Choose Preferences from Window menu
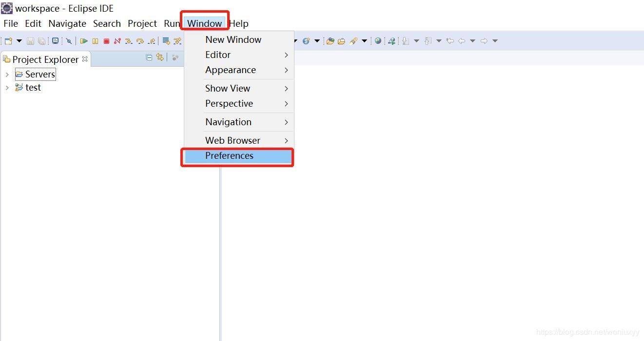The image size is (644, 341). tap(238, 156)
